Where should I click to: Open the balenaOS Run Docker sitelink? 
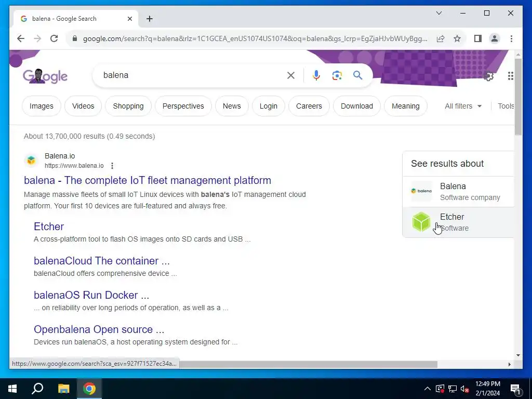(91, 295)
